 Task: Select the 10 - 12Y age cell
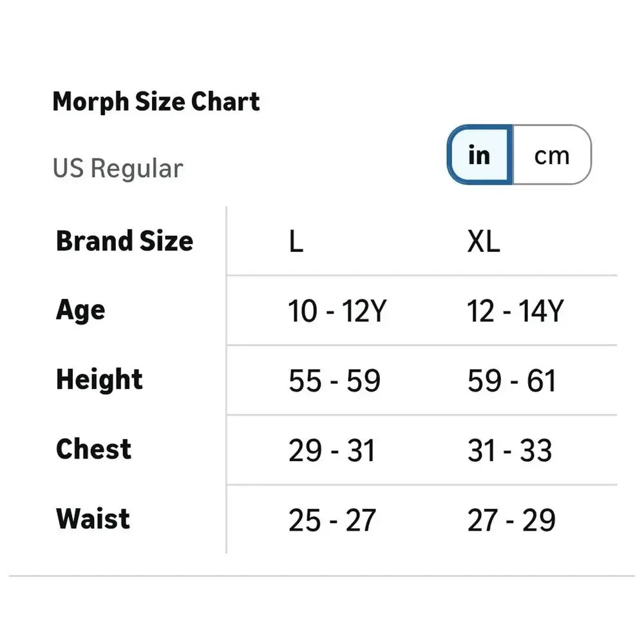pos(337,311)
